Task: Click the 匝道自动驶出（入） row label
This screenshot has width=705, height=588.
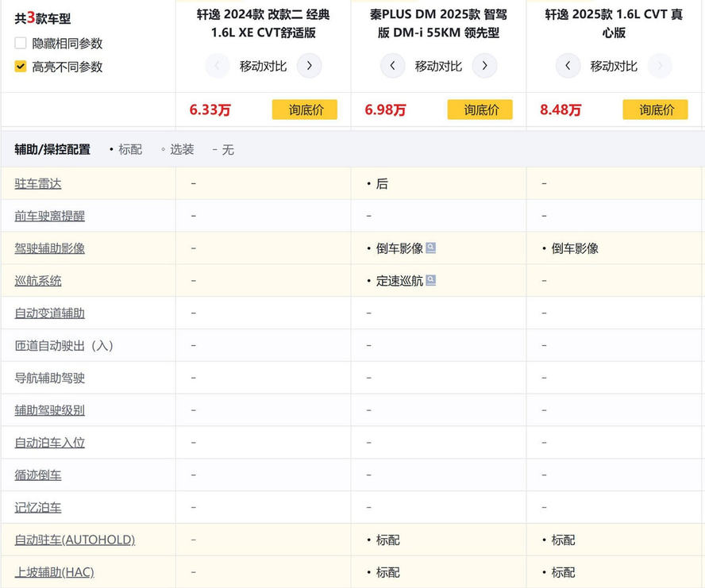Action: coord(64,345)
